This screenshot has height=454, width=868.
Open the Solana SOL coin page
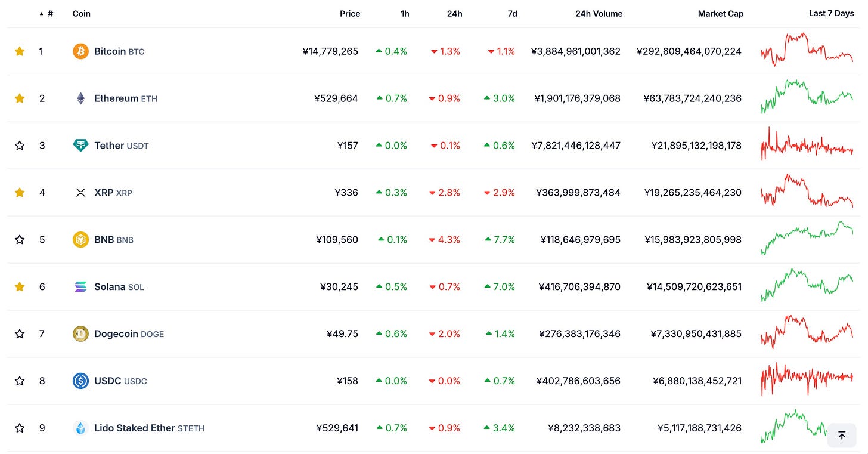[x=119, y=287]
